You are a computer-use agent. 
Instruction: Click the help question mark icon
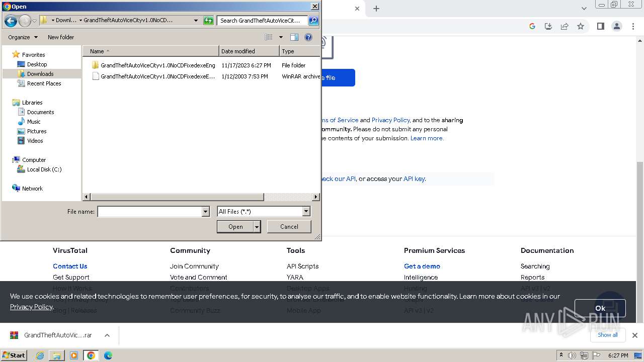(x=308, y=37)
